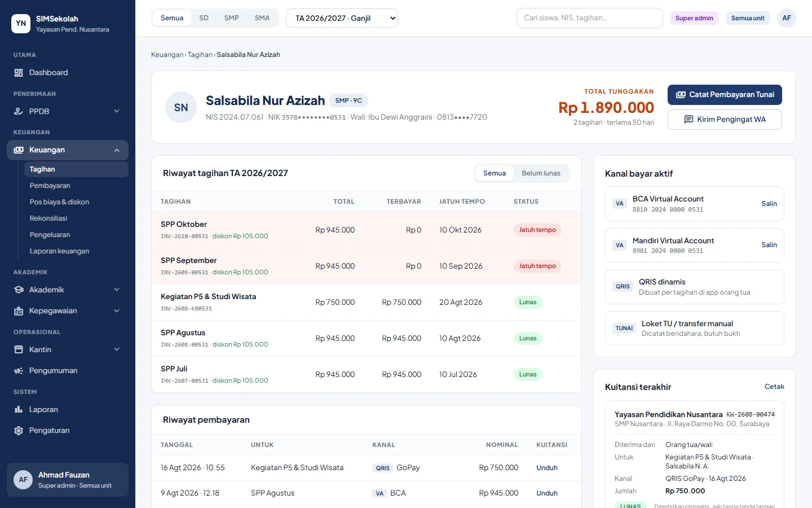Expand the Kantin submenu chevron
The height and width of the screenshot is (508, 812).
117,350
